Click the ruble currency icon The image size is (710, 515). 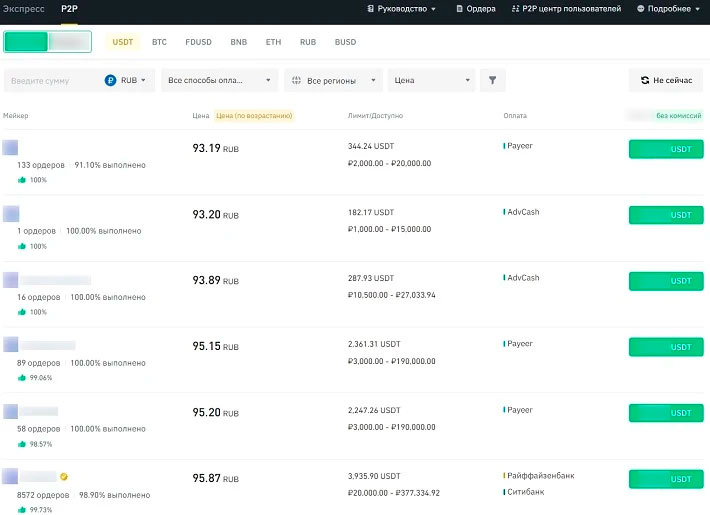[x=111, y=80]
